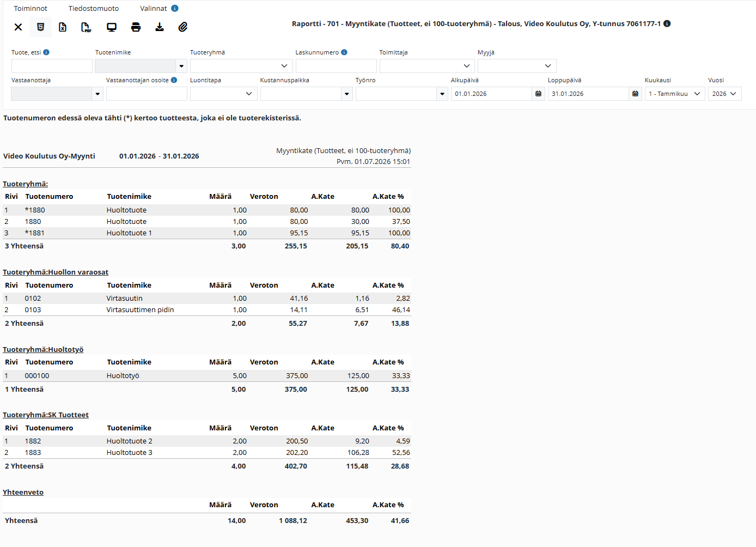Export report as PDF icon

86,27
